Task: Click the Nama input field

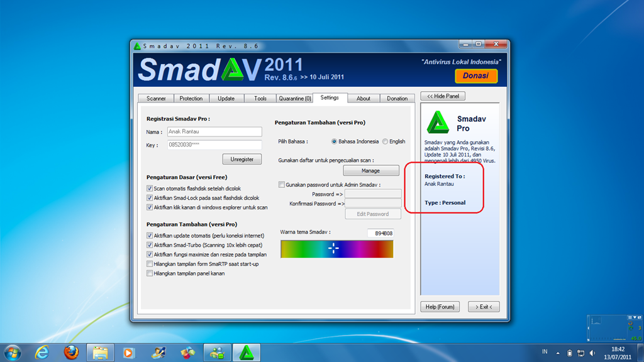Action: click(x=214, y=132)
